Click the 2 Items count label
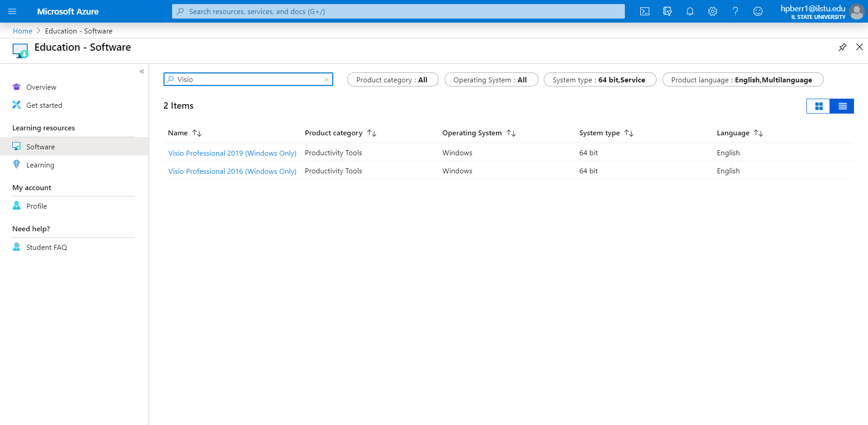The height and width of the screenshot is (425, 868). 178,105
